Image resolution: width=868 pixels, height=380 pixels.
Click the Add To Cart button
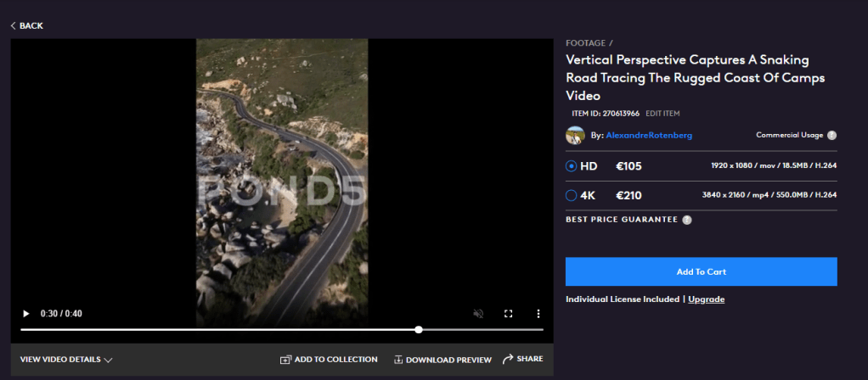point(701,271)
